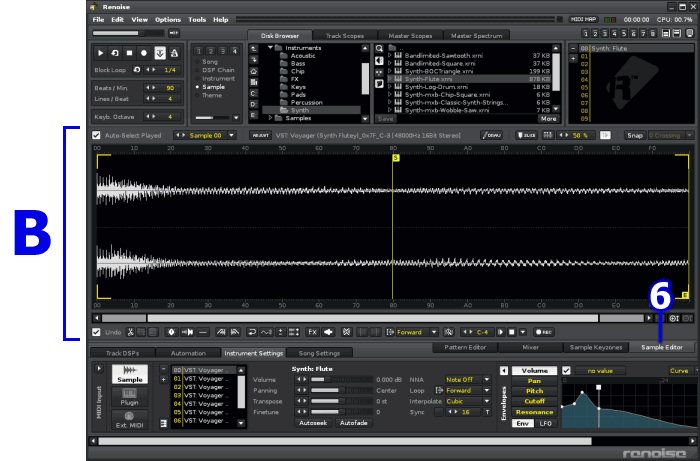Click the fade-out icon in sample toolbar

235,332
